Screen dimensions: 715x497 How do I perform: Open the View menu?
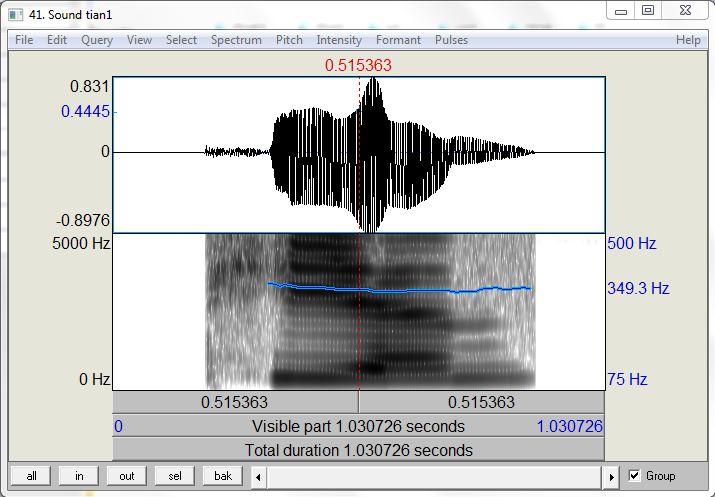tap(139, 40)
